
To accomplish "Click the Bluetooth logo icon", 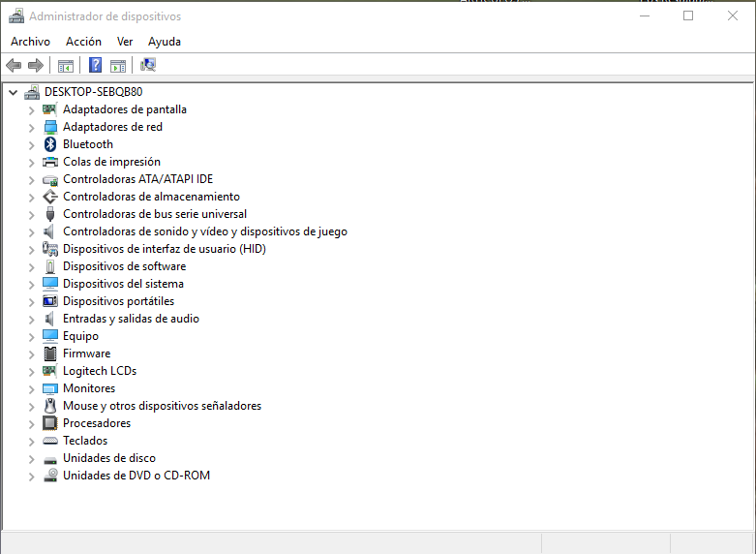I will [x=50, y=144].
